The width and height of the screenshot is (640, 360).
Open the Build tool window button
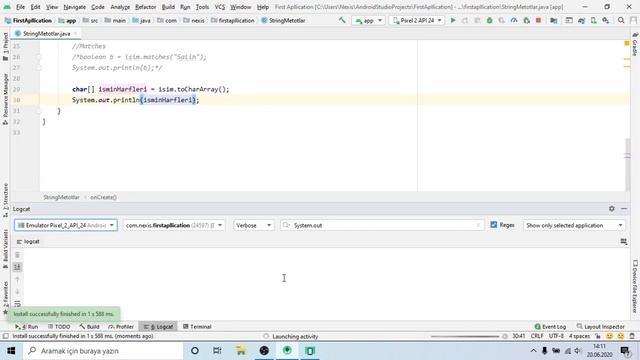tap(89, 327)
